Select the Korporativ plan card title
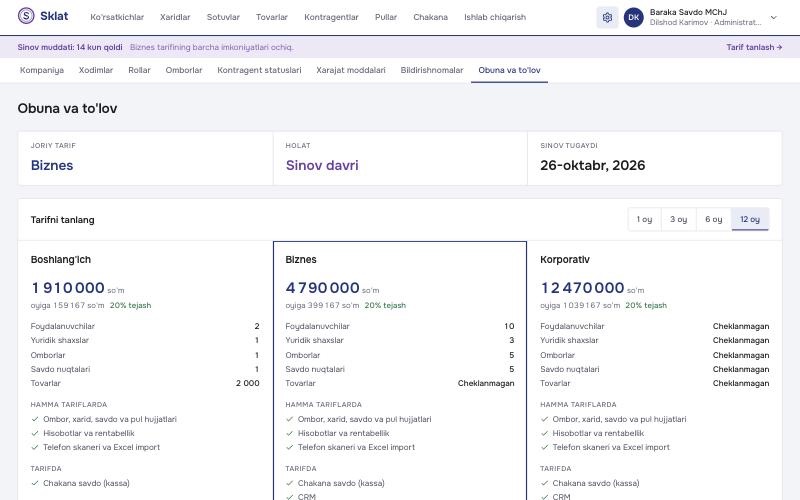800x500 pixels. [x=565, y=259]
